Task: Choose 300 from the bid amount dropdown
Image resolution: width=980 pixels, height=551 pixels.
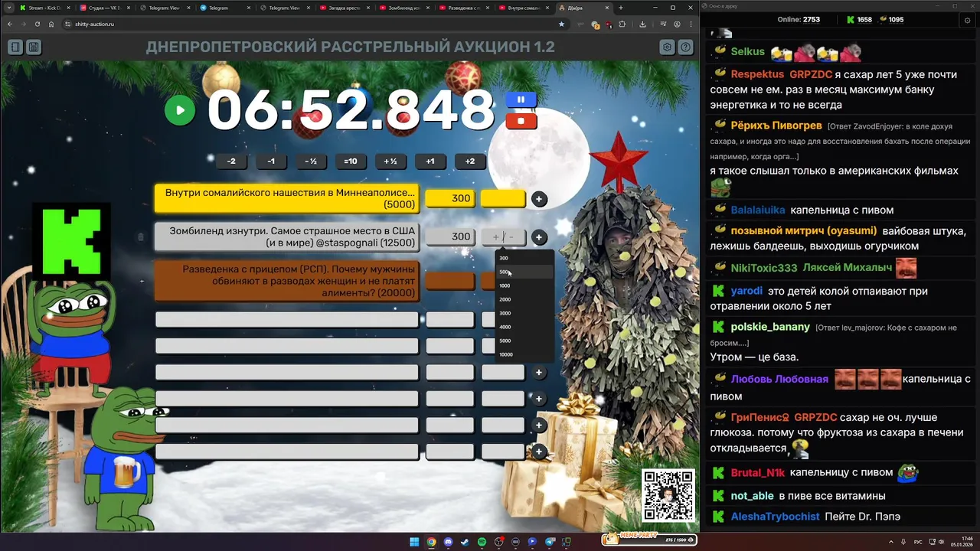Action: [x=524, y=258]
